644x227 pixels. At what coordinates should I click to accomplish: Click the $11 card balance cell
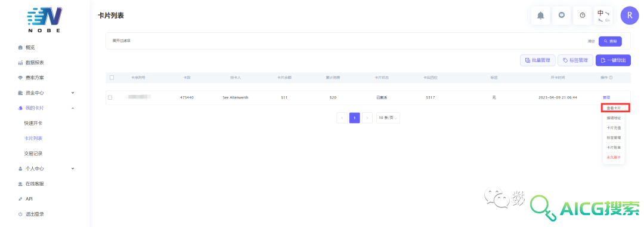tap(284, 97)
